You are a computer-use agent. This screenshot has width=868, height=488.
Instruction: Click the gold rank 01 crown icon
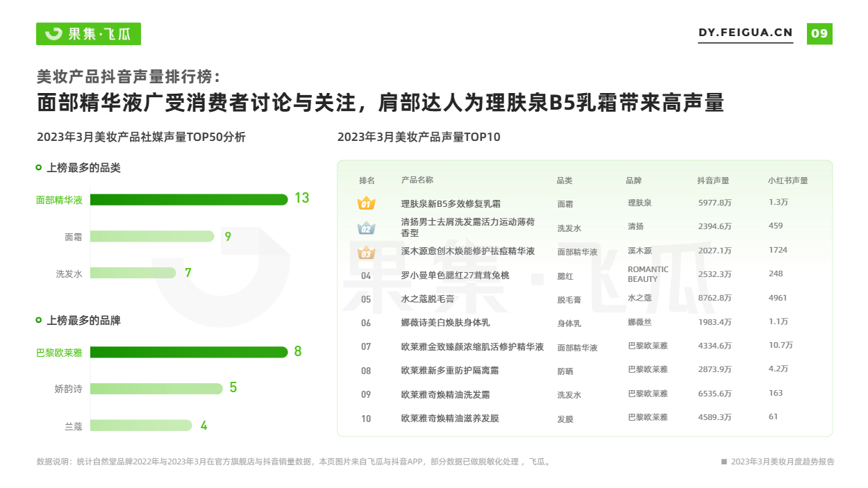click(x=366, y=203)
